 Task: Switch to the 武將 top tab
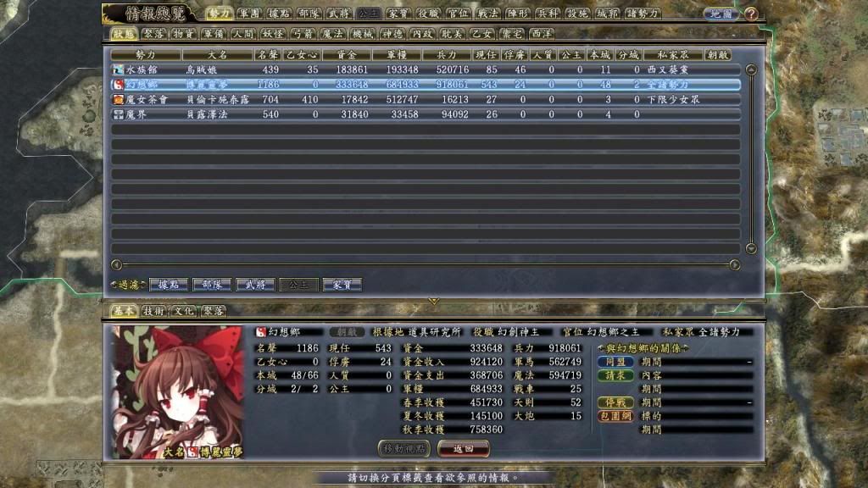338,14
